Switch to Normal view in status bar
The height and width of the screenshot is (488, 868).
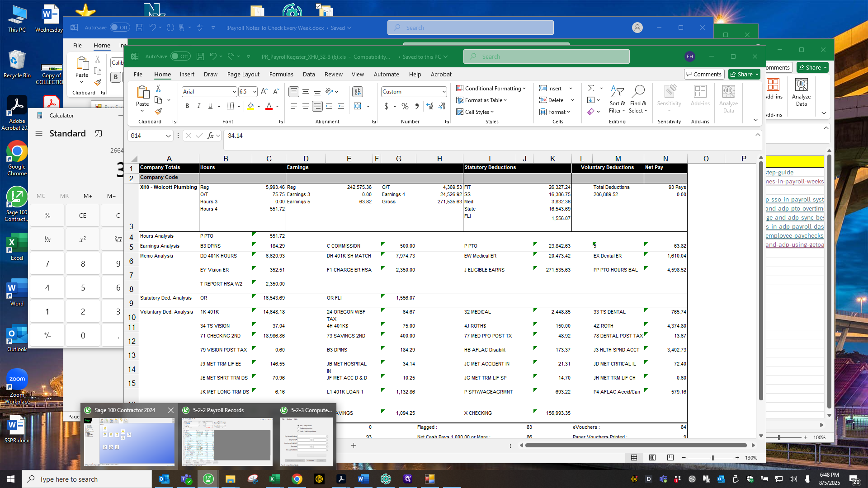point(634,458)
